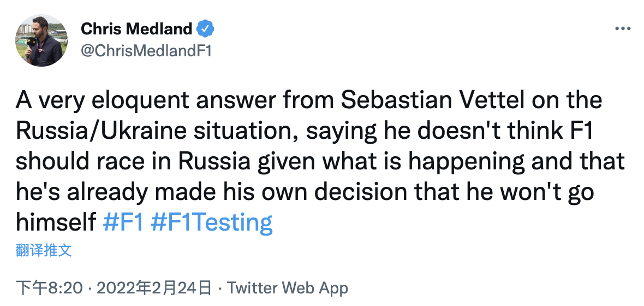Open Chris Medland's profile avatar photo
Screen dimensions: 644x306
pyautogui.click(x=41, y=41)
